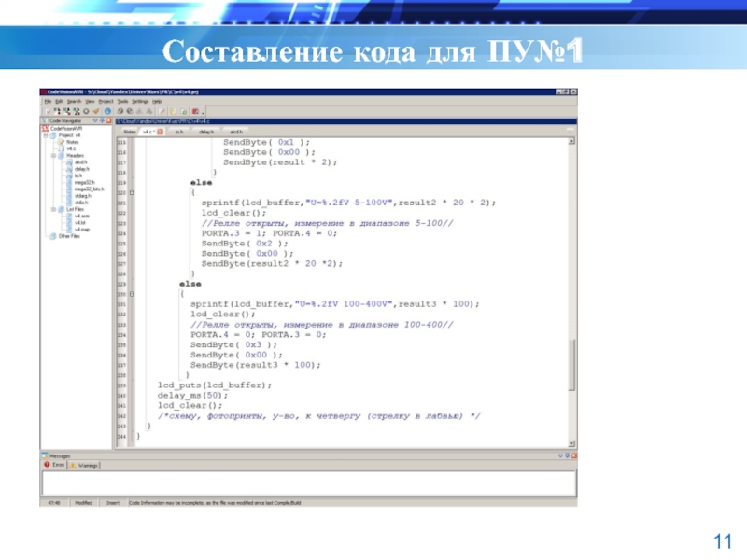
Task: Open the Help menu
Action: tap(157, 102)
